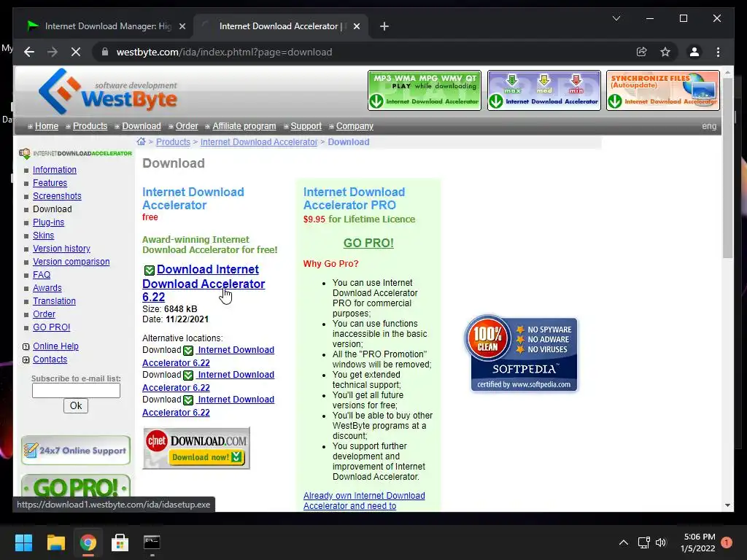Open Products in the navigation bar
The height and width of the screenshot is (560, 747).
(90, 125)
